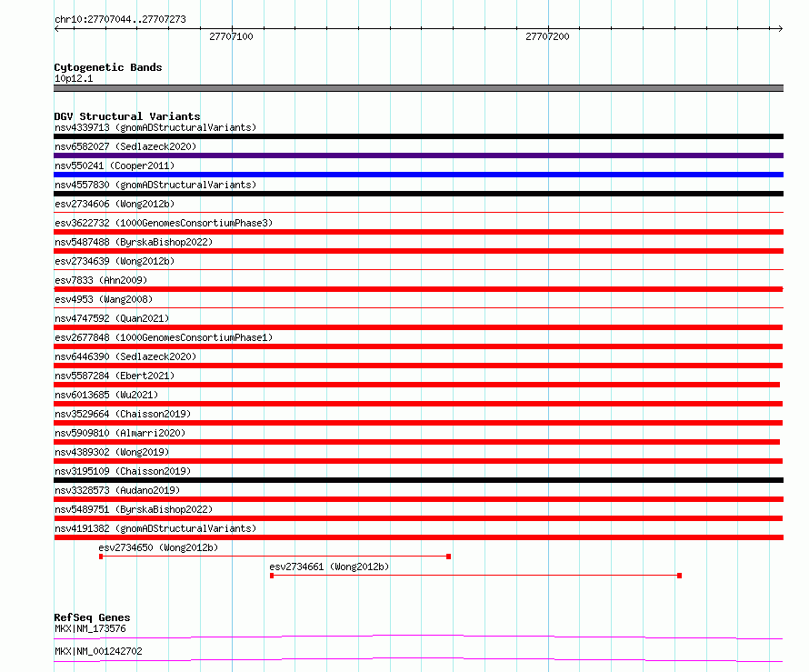Select esv2677848 (1000GenomesConsortiumPhase1) label
The width and height of the screenshot is (809, 672).
pyautogui.click(x=164, y=337)
